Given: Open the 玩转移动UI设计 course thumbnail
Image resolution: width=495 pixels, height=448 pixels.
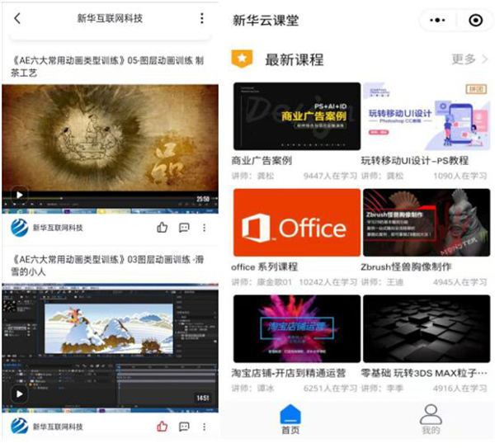Looking at the screenshot, I should click(427, 116).
